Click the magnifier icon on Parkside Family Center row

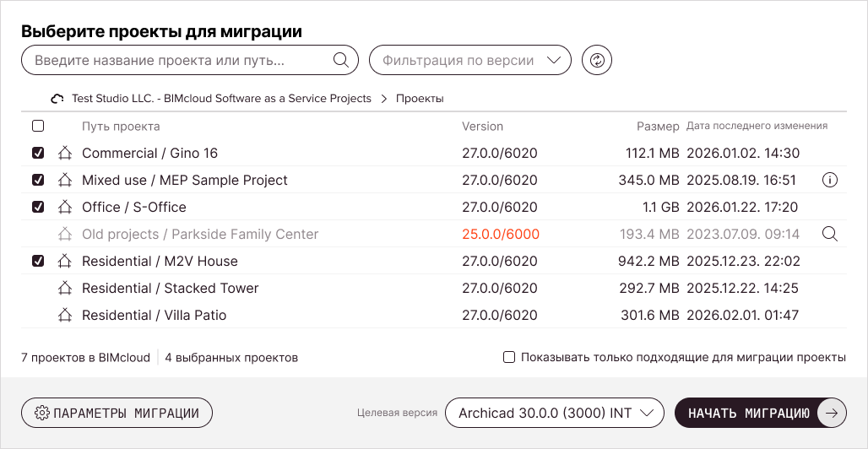click(830, 234)
